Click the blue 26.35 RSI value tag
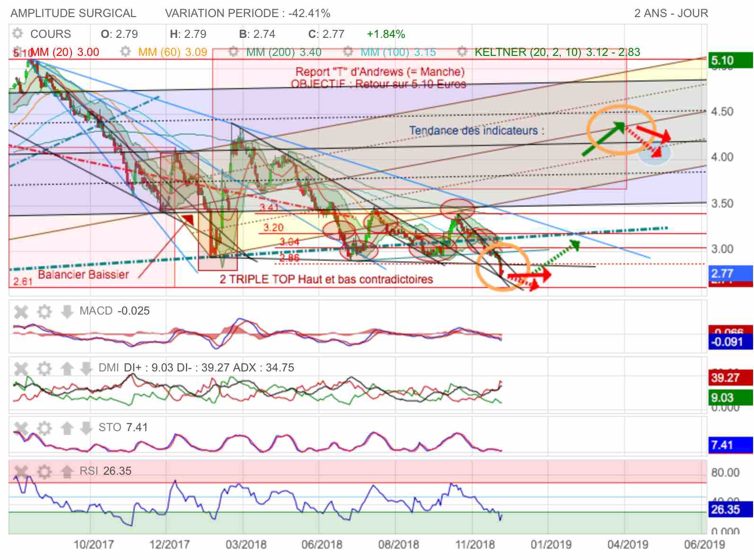754x560 pixels. tap(730, 509)
